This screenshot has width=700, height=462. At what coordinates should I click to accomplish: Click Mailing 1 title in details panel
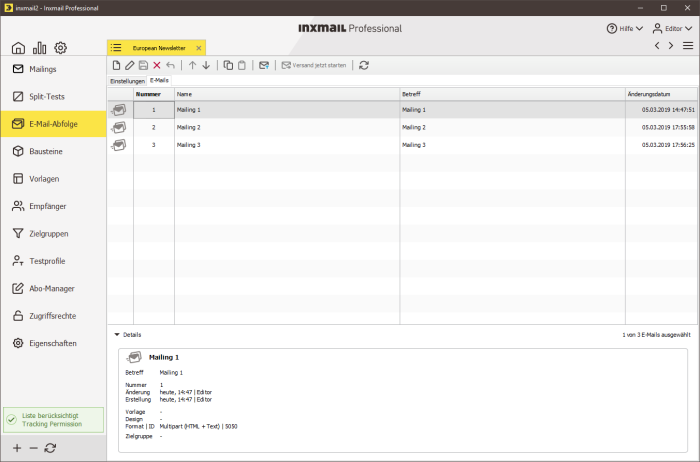coord(164,357)
